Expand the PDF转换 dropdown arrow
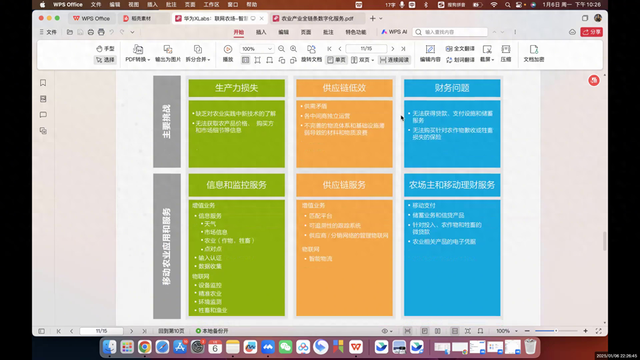The image size is (640, 360). [x=149, y=60]
